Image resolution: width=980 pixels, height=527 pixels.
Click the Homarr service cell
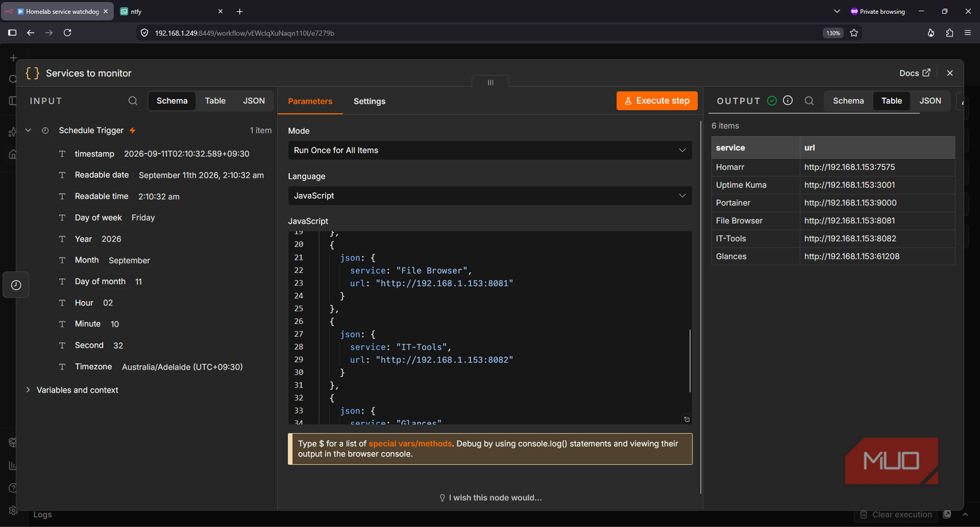755,167
